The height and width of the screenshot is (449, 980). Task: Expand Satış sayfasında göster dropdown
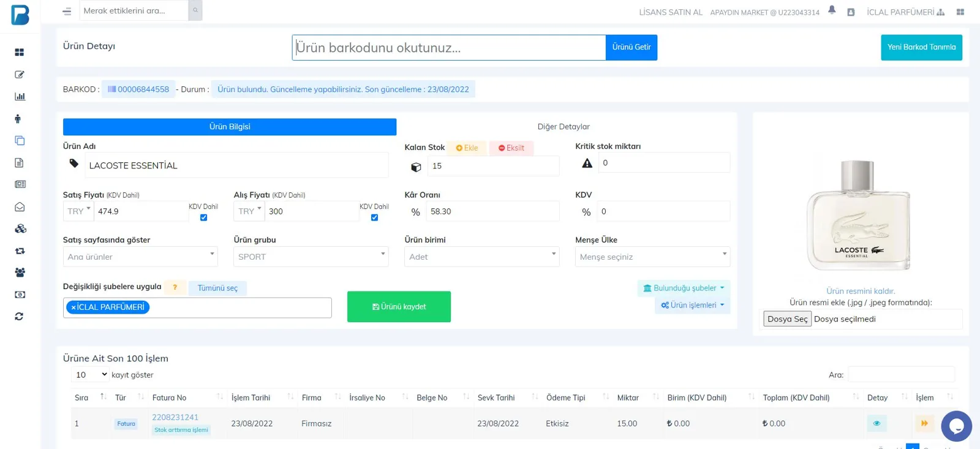140,257
